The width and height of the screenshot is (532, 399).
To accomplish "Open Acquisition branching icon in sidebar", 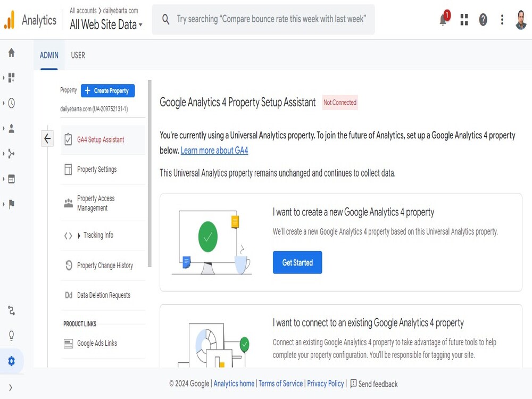I will coord(11,154).
